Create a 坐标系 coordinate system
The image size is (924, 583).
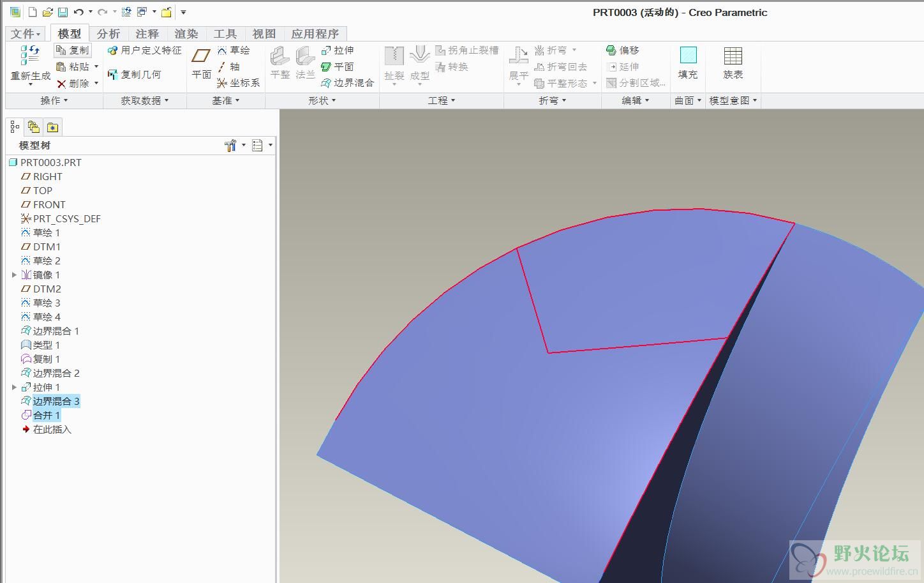click(238, 83)
